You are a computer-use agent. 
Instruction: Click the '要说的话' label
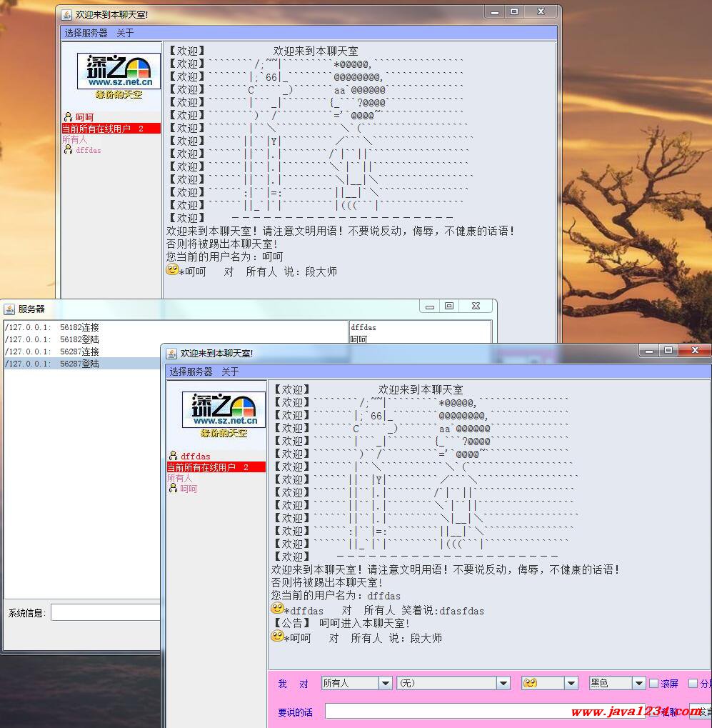(x=295, y=712)
